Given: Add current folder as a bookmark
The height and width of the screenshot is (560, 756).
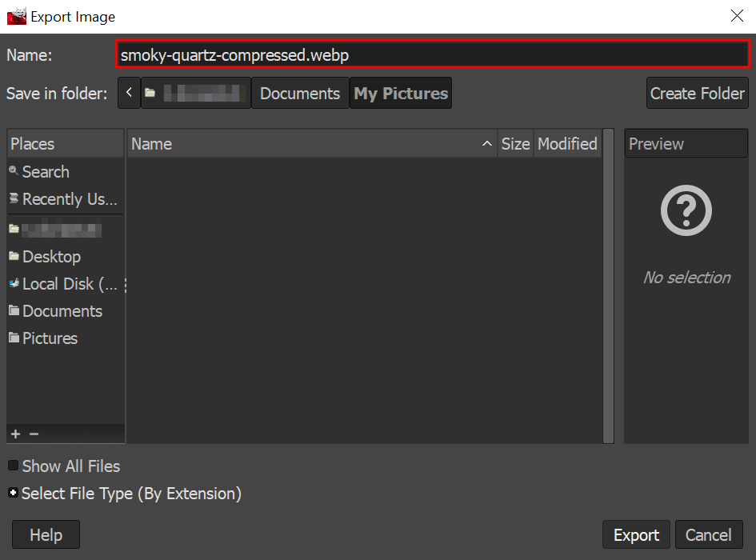Looking at the screenshot, I should pyautogui.click(x=14, y=434).
